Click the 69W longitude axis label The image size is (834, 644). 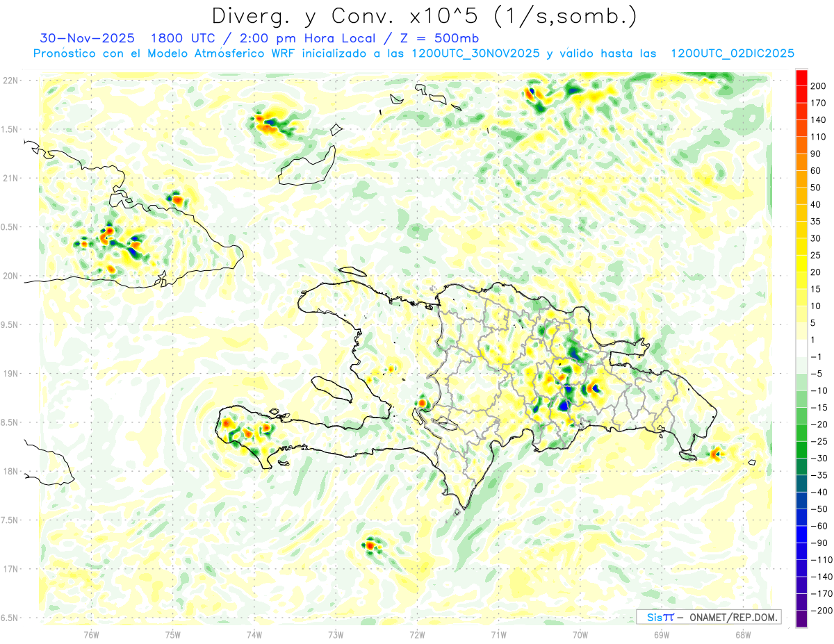[662, 634]
